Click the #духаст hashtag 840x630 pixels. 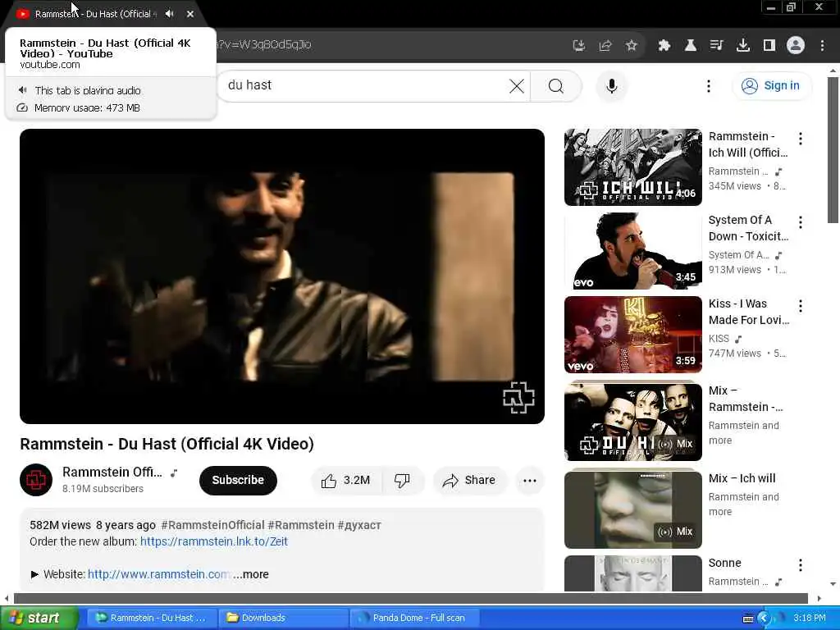(x=359, y=525)
